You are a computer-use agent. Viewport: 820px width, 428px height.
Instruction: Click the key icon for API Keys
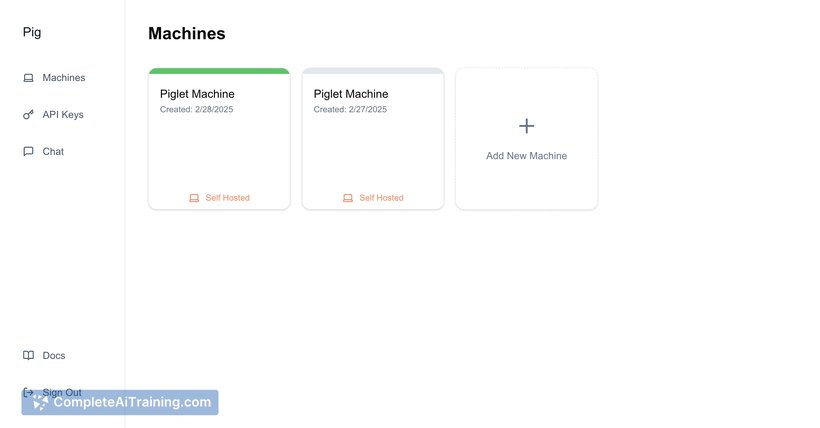[28, 115]
